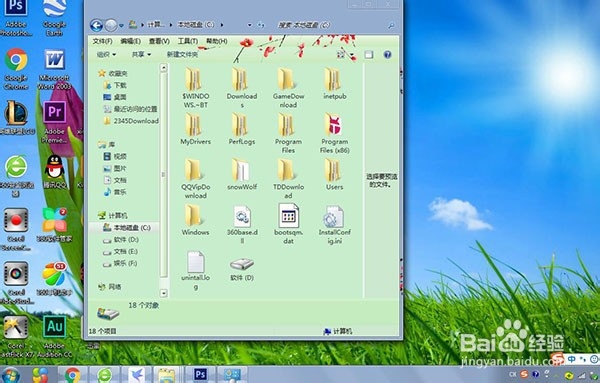
Task: Select 最近访问的位置 in navigation pane
Action: [x=130, y=109]
